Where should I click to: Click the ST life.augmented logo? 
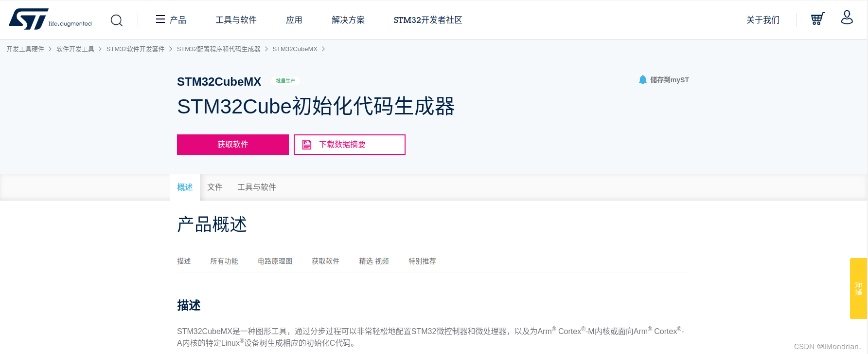(x=50, y=19)
